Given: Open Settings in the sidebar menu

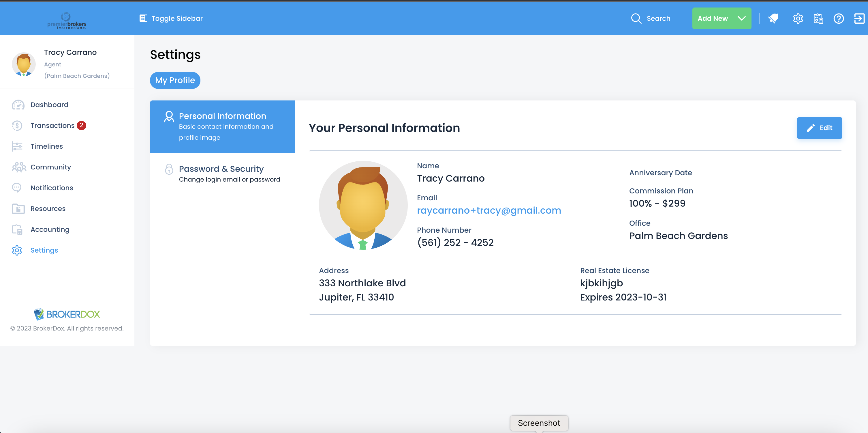Looking at the screenshot, I should pyautogui.click(x=44, y=250).
